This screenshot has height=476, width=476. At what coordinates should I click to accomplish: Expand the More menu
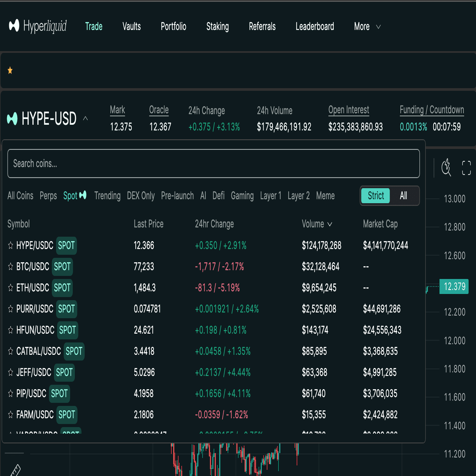367,26
